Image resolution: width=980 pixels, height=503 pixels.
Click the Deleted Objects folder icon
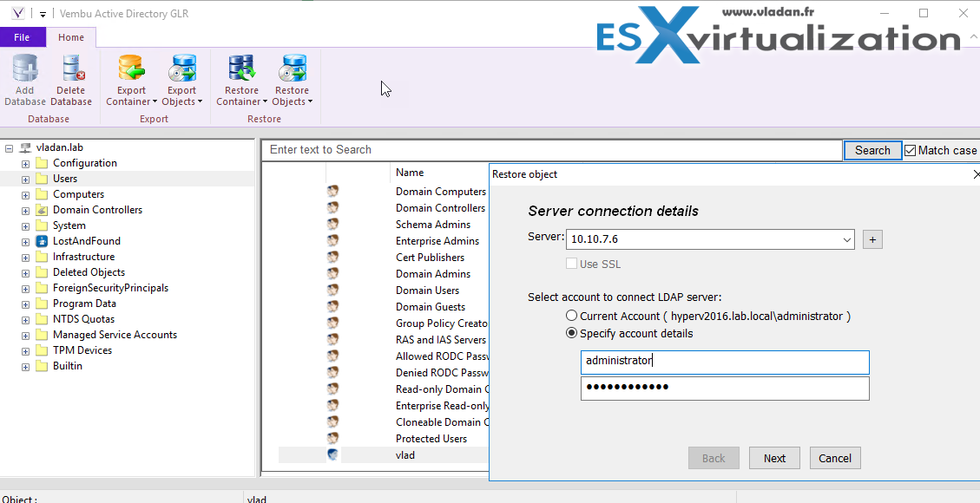(42, 272)
